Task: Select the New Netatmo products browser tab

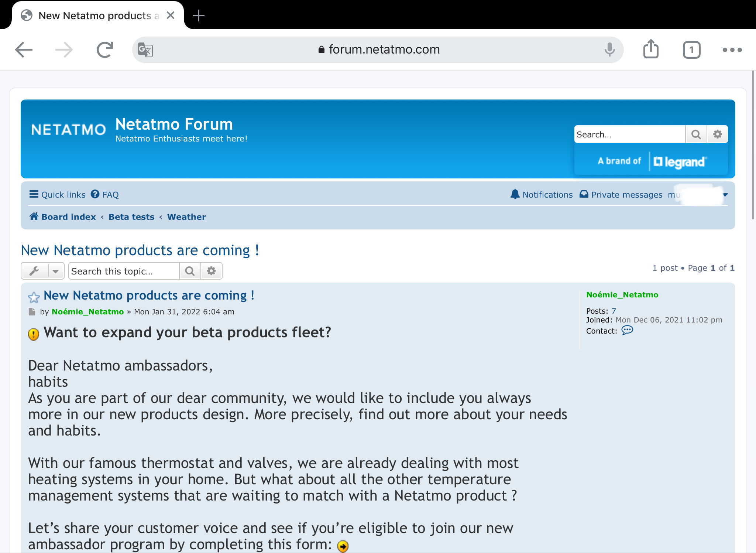Action: 98,16
